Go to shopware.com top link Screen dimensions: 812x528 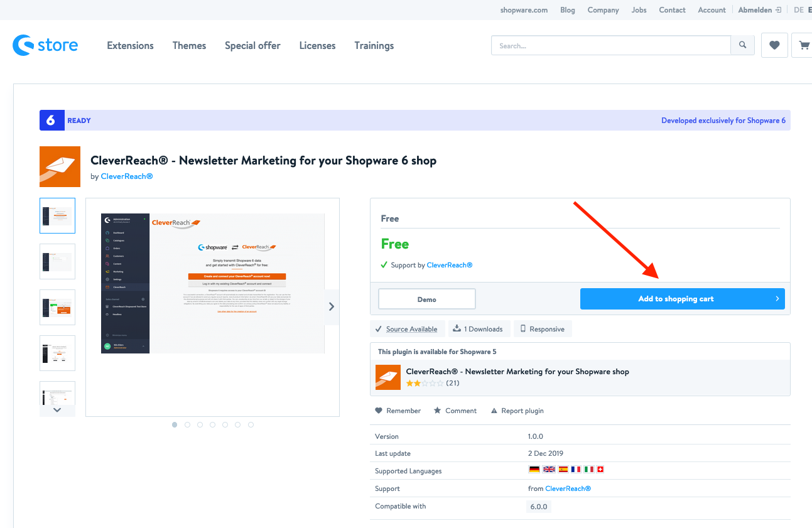[x=524, y=10]
